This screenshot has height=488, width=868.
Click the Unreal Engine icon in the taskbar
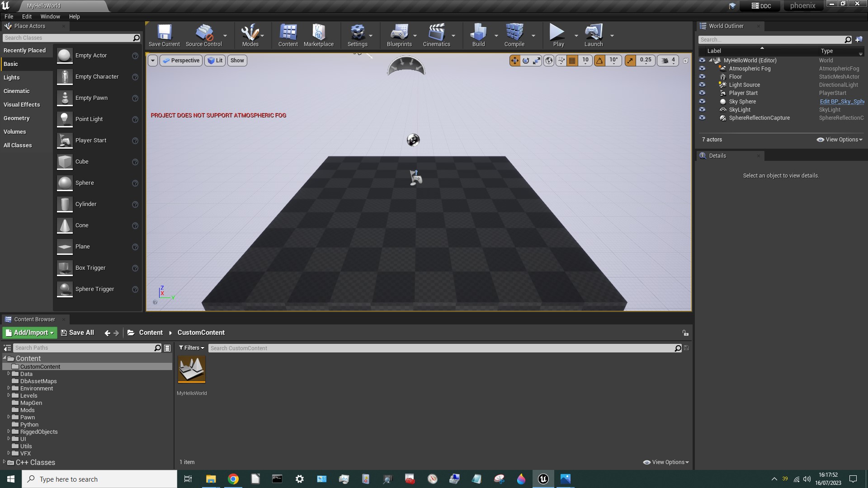(x=543, y=479)
